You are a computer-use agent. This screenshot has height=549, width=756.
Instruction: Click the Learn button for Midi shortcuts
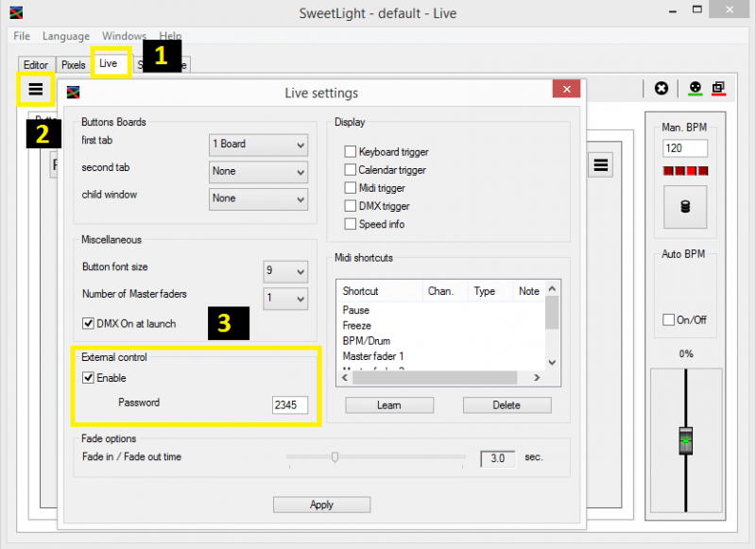coord(389,404)
